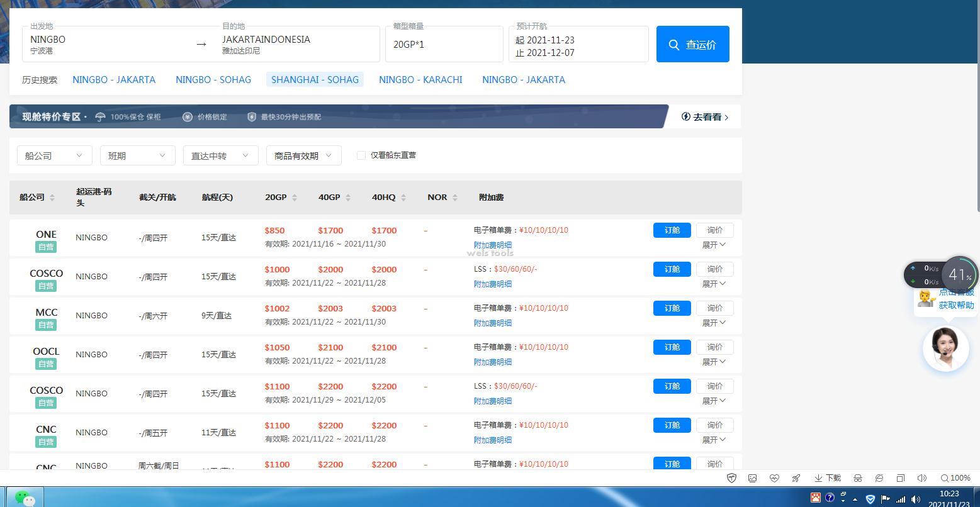Expand 展开 on the ONE carrier row
The image size is (980, 507).
(x=713, y=245)
